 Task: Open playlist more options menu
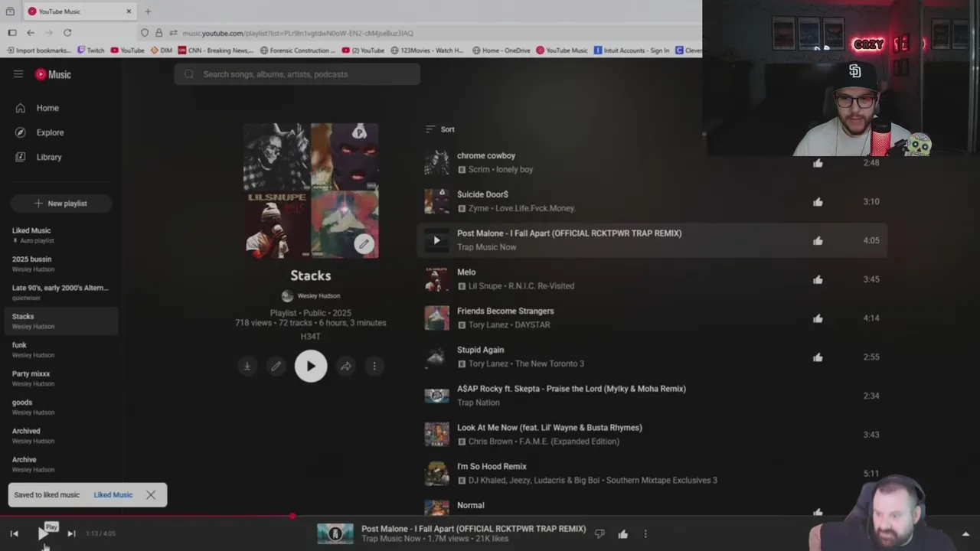click(374, 367)
